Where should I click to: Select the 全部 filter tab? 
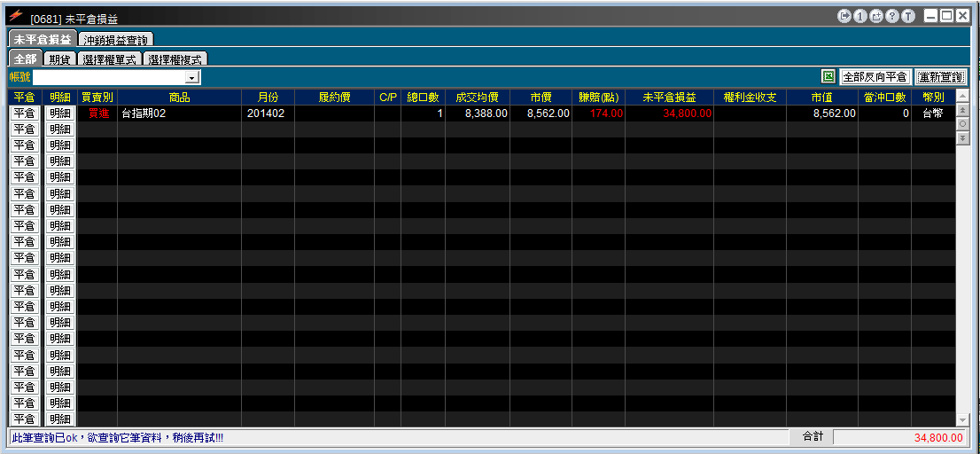click(26, 59)
